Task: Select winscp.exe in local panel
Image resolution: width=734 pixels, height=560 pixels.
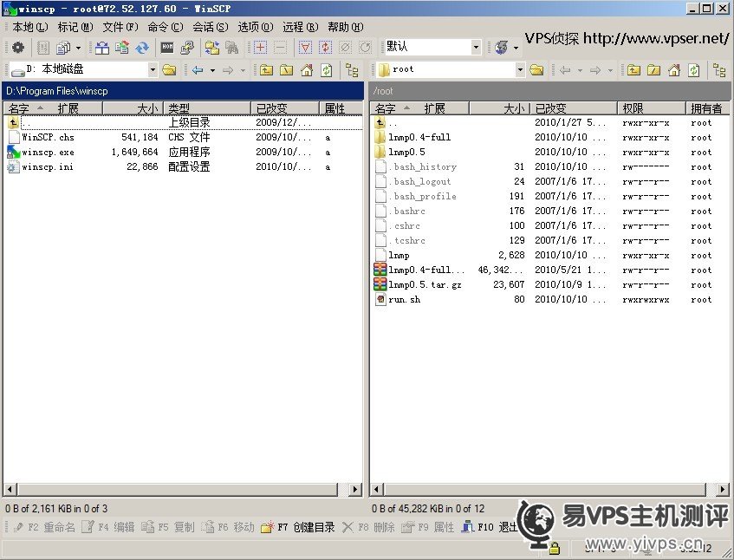Action: click(x=48, y=152)
